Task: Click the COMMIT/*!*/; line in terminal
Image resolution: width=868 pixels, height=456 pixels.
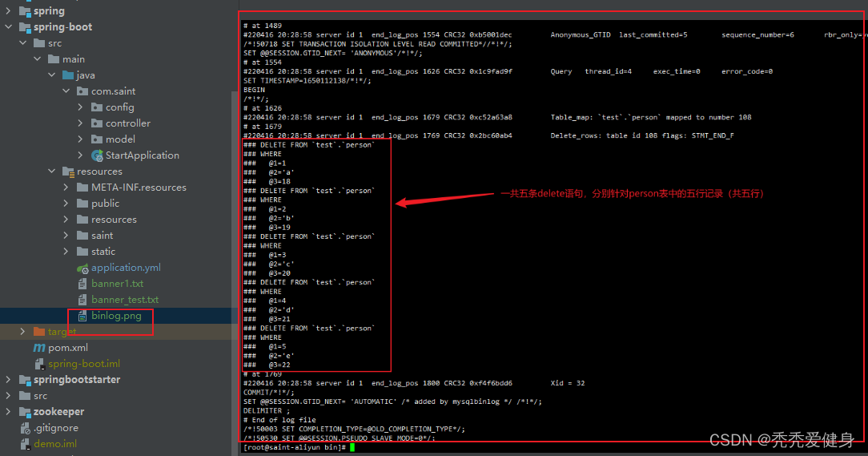Action: 268,392
